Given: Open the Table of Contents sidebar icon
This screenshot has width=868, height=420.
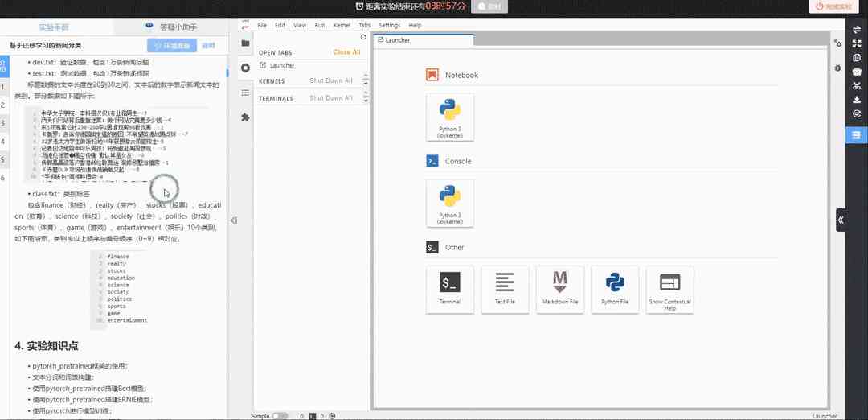Looking at the screenshot, I should coord(245,93).
